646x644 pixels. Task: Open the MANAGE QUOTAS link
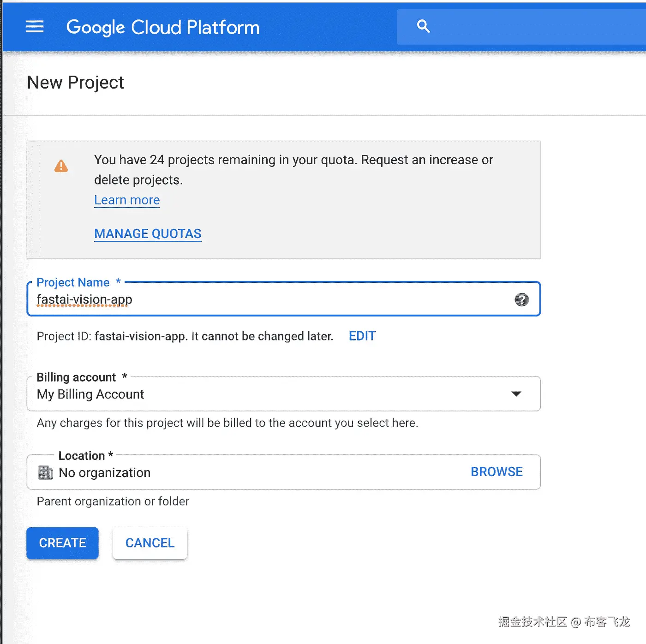coord(148,234)
